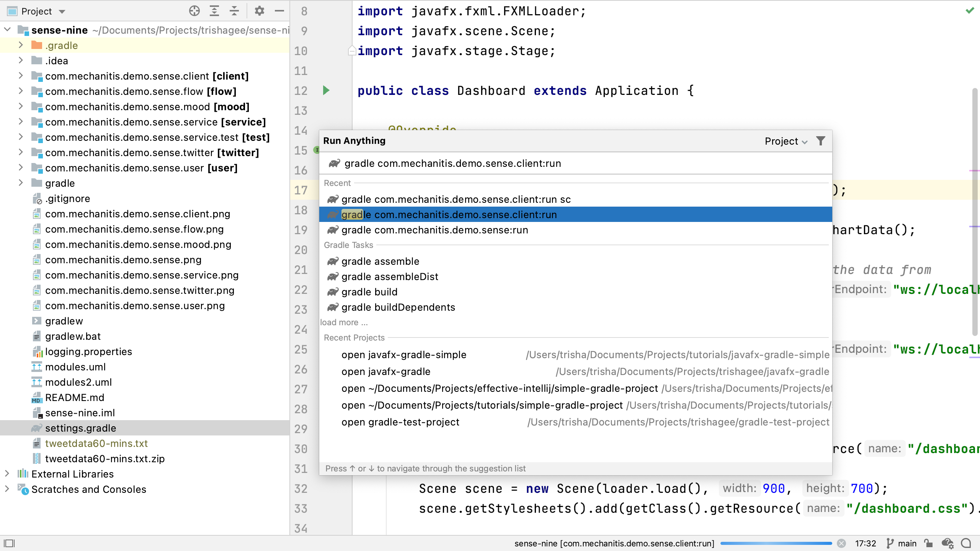Choose recent 'gradle com.mechanitis.demo.sense.client:run sc'
The width and height of the screenshot is (980, 551).
click(575, 199)
